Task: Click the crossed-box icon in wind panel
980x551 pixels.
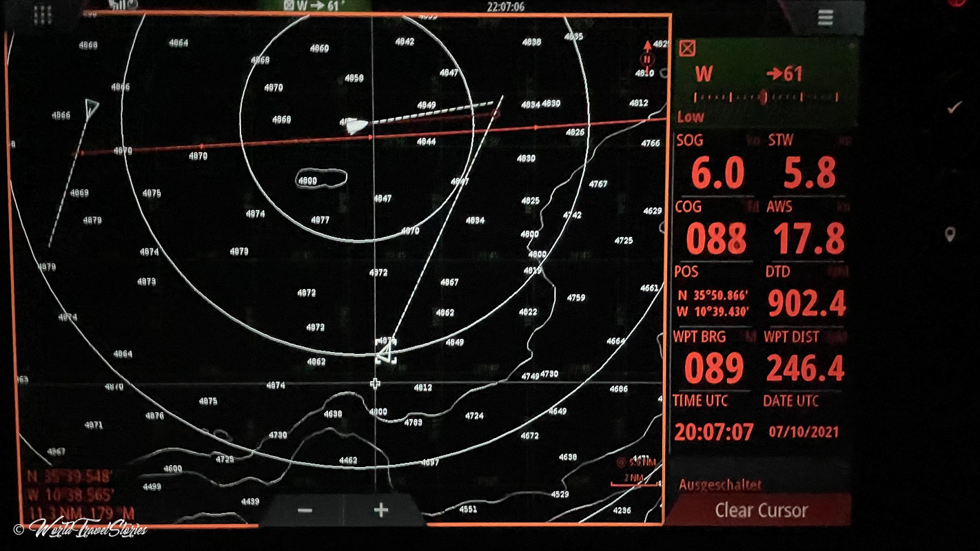Action: (687, 48)
